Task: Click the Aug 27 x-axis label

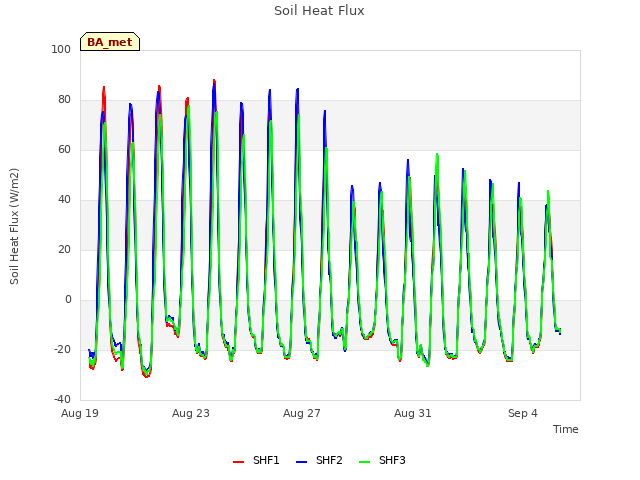Action: coord(302,413)
